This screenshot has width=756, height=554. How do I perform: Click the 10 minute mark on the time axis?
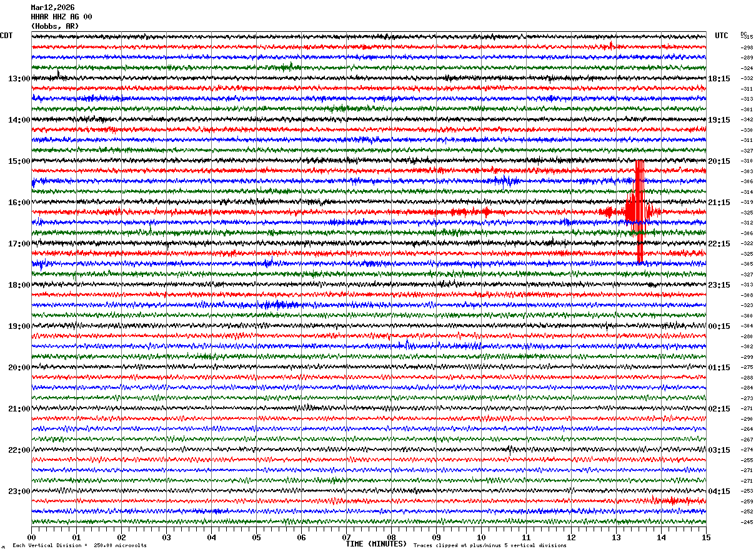pos(481,538)
